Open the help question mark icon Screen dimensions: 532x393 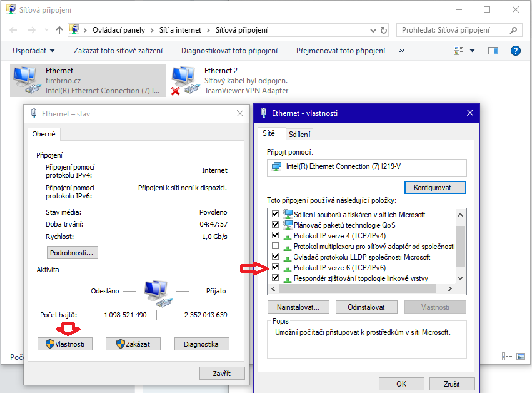(x=516, y=51)
